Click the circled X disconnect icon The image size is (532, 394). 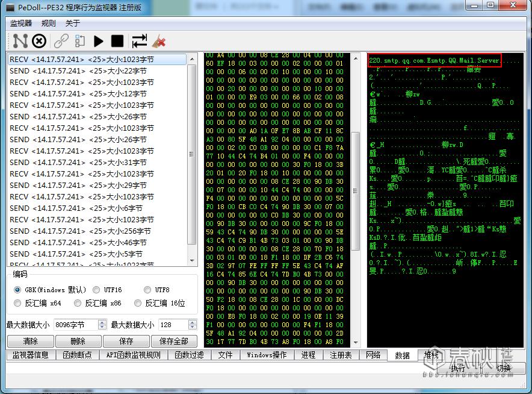[x=39, y=41]
